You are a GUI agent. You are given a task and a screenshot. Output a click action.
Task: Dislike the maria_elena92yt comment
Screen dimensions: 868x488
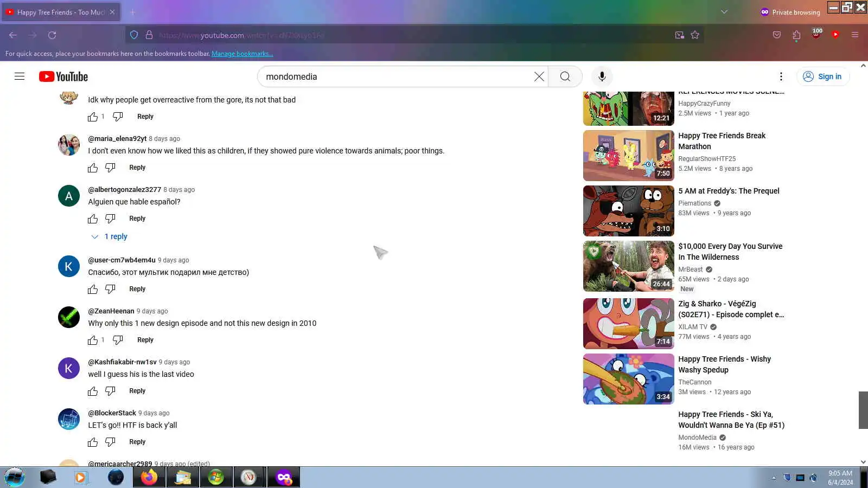pos(110,168)
